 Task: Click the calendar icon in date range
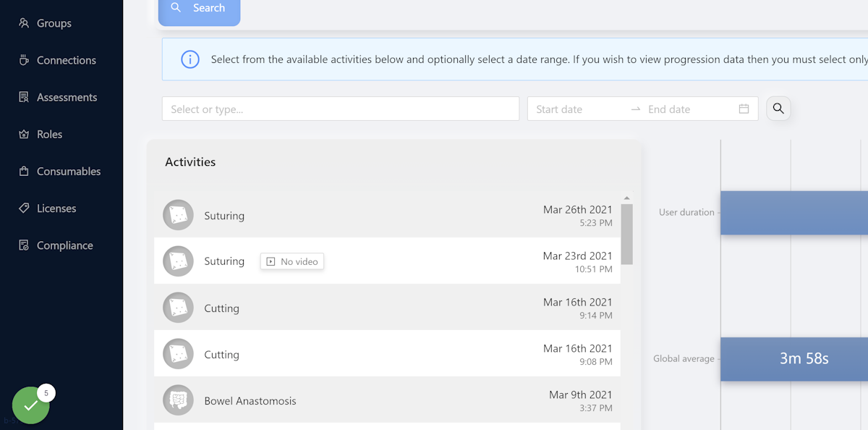click(x=744, y=109)
